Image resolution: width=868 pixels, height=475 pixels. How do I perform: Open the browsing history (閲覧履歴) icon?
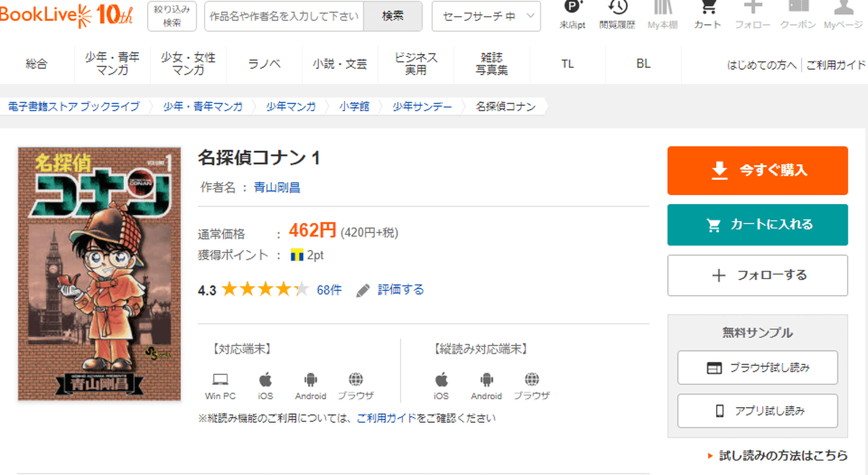pyautogui.click(x=617, y=12)
